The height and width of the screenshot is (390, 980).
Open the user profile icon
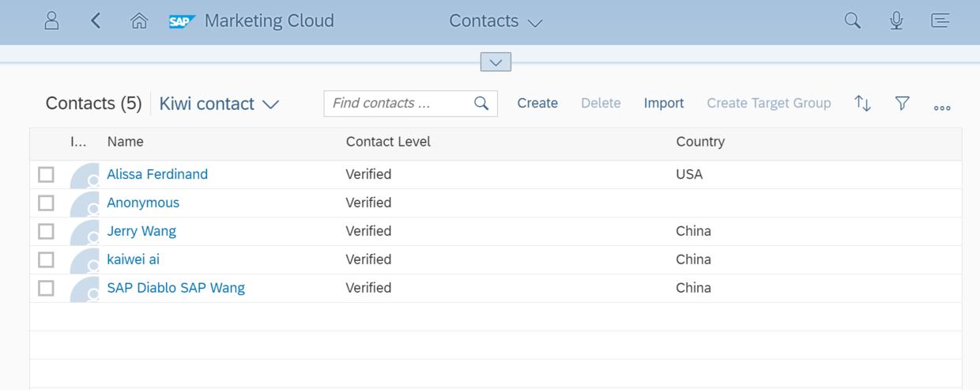(x=51, y=21)
